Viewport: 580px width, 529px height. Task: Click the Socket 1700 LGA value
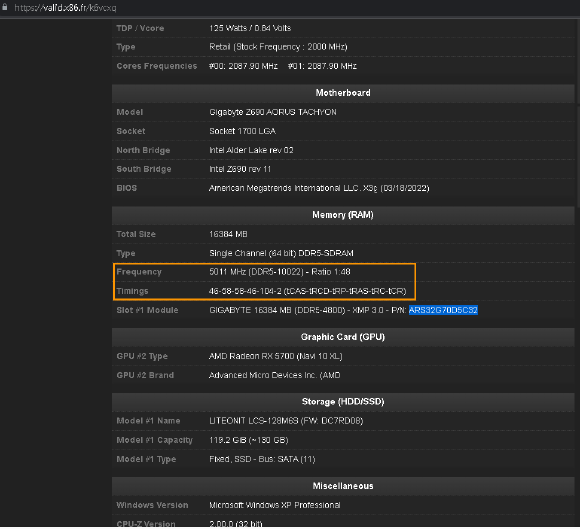tap(243, 131)
